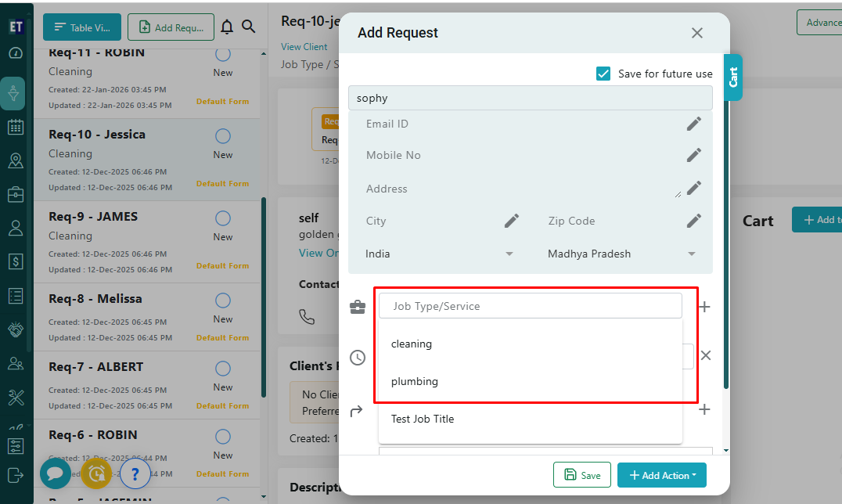Click the blue help question mark icon

pos(135,473)
